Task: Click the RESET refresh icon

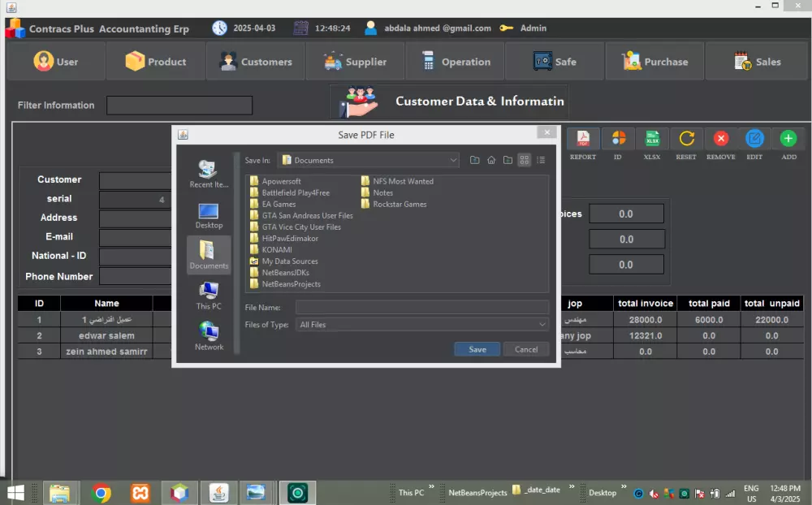Action: pos(686,136)
